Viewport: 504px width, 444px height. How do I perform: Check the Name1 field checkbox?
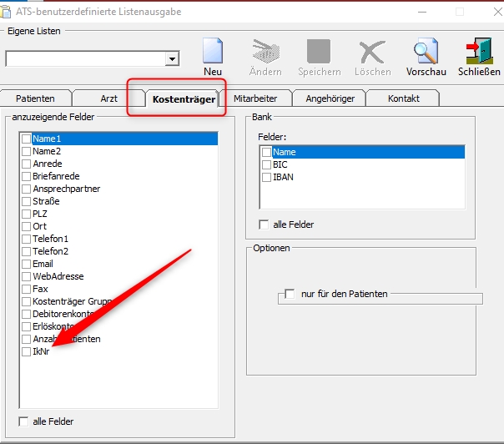click(27, 139)
